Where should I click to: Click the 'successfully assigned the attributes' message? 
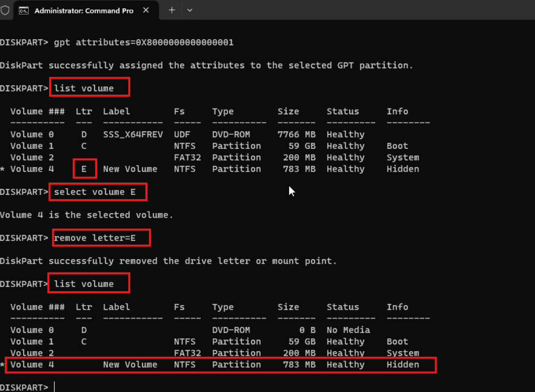click(x=206, y=65)
